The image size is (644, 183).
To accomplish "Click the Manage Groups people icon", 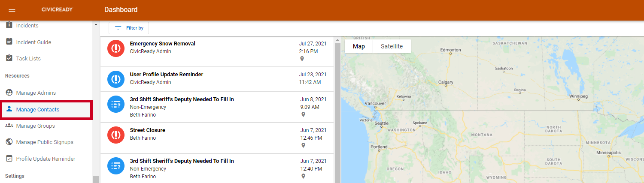I will [9, 126].
